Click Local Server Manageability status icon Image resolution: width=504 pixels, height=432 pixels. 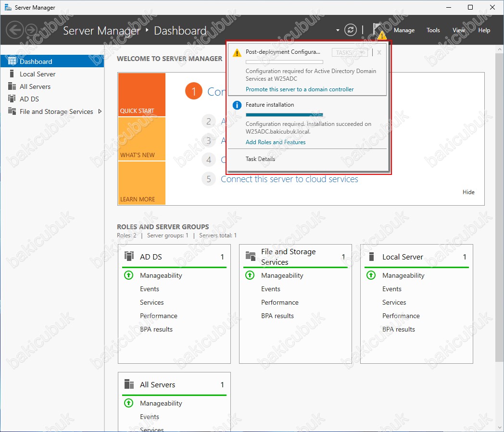click(371, 275)
